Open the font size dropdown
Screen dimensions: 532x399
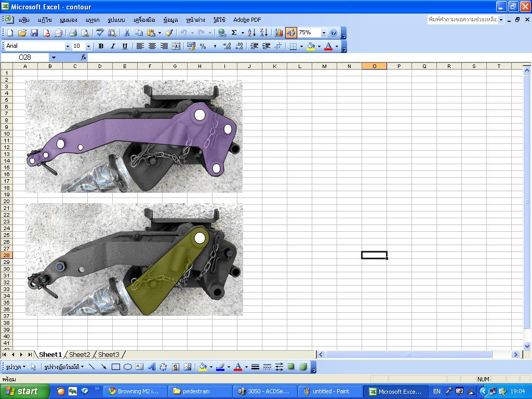coord(88,46)
